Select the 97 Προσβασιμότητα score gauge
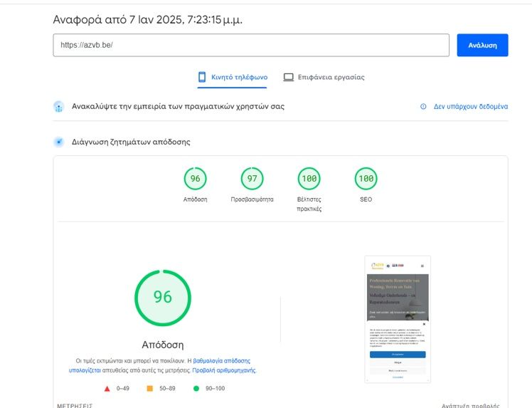This screenshot has height=408, width=532. point(252,179)
